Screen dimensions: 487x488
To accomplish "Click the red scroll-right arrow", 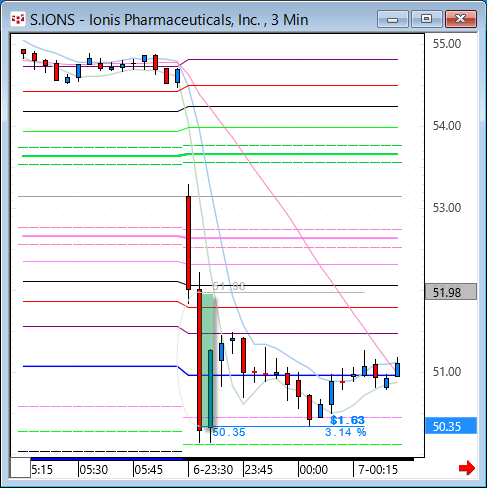I will point(467,468).
